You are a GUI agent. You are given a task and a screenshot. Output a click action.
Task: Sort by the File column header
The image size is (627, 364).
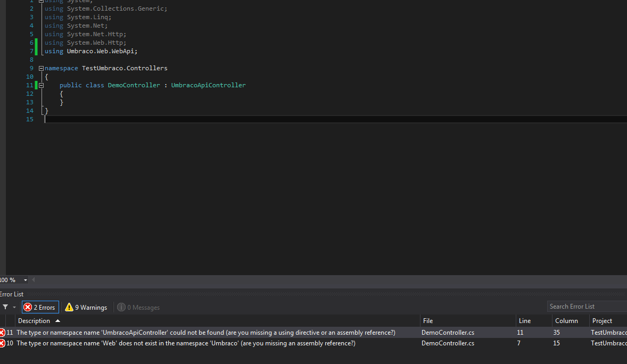468,321
